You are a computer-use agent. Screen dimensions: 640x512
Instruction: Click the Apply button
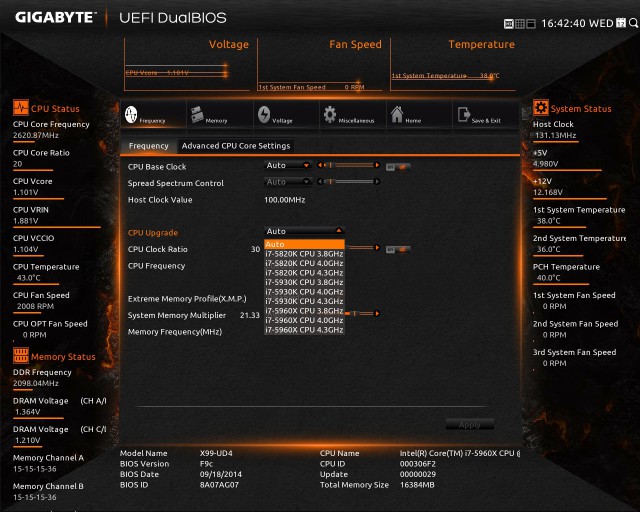470,425
